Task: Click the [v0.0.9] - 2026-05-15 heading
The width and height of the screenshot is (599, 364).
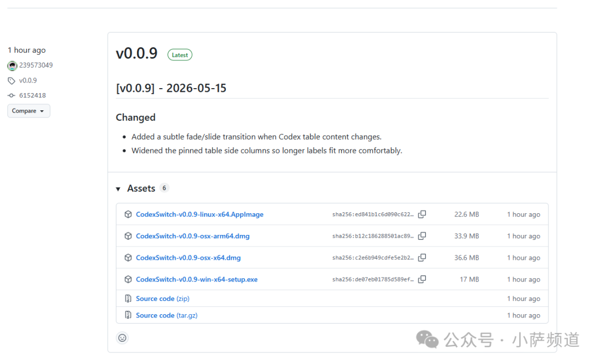Action: click(x=171, y=88)
